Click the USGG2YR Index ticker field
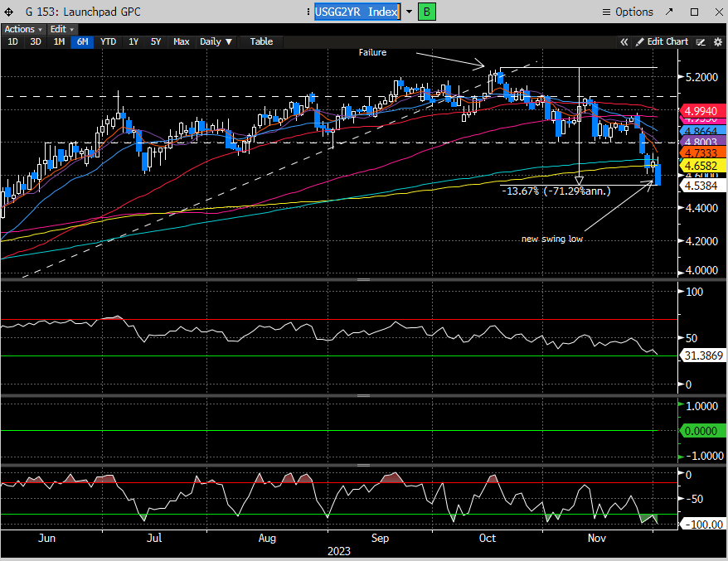The width and height of the screenshot is (728, 561). pos(357,12)
